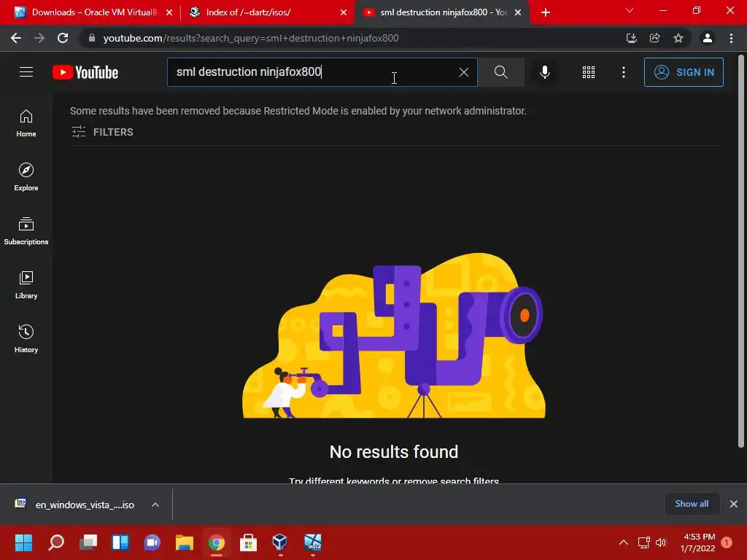Screen dimensions: 747x560
Task: Click Show all downloads
Action: point(692,504)
